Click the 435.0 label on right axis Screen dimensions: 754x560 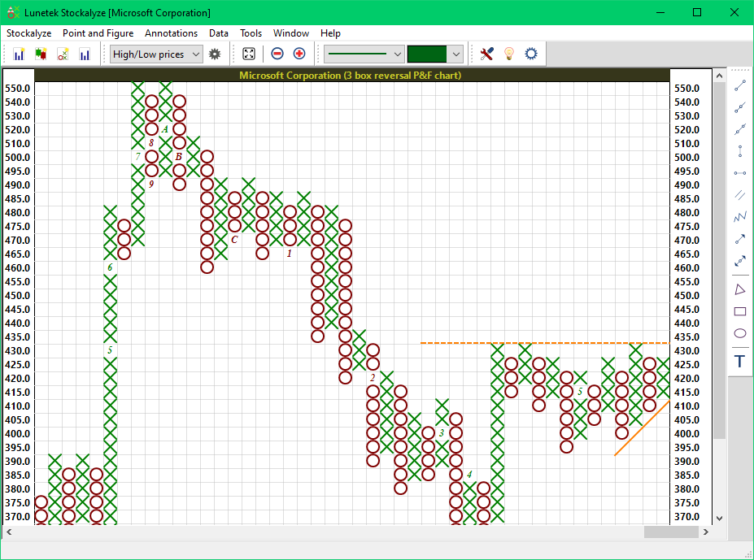pos(686,337)
